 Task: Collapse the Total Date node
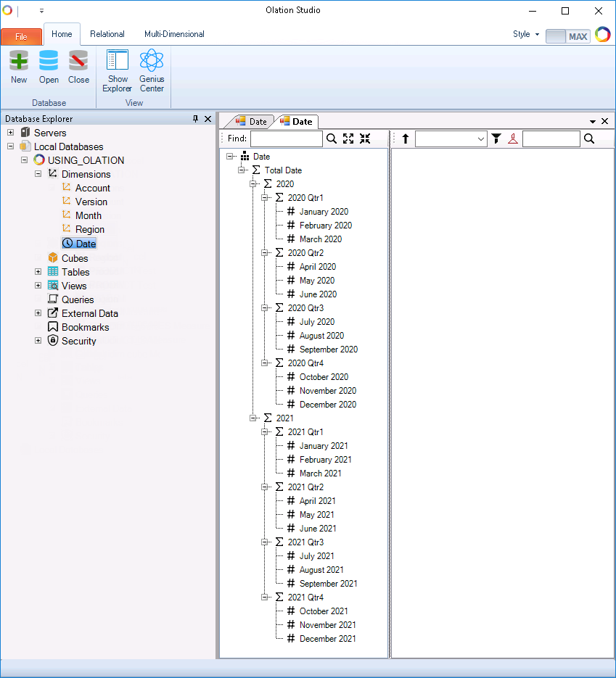241,170
